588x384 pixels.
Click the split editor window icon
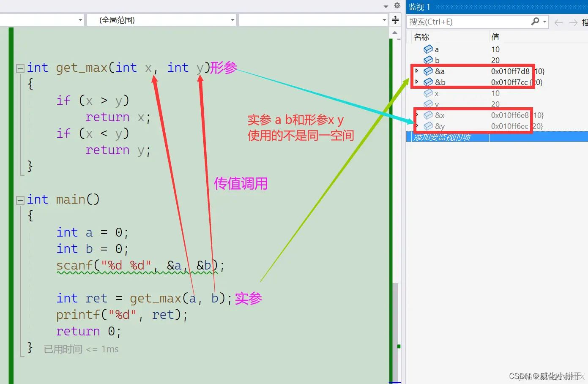tap(395, 20)
